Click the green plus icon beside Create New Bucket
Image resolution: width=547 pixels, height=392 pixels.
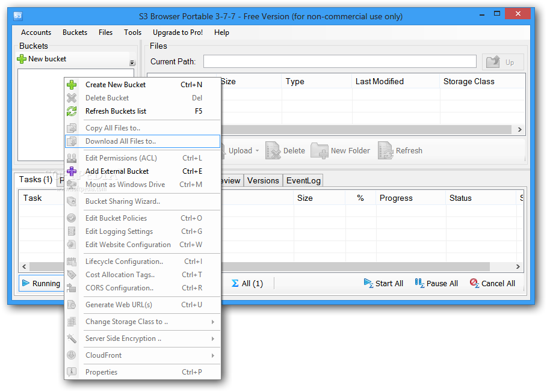coord(72,85)
